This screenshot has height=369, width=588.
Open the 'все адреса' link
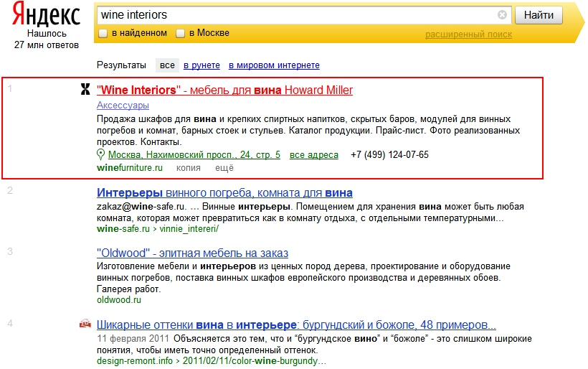coord(314,154)
